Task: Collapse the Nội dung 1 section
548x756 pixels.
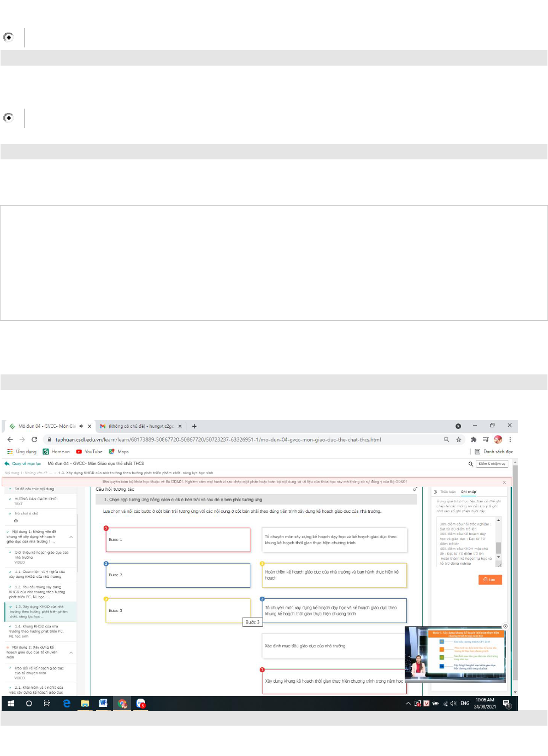Action: pos(71,537)
